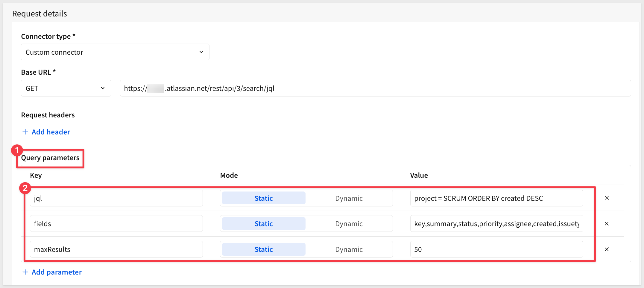Set maxResults parameter mode to Dynamic
This screenshot has height=288, width=644.
coord(349,249)
